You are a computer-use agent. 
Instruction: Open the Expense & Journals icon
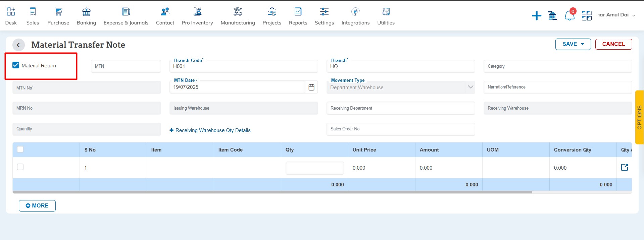coord(126,12)
